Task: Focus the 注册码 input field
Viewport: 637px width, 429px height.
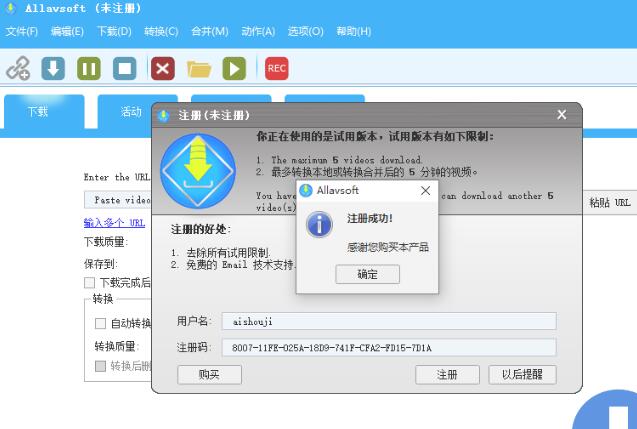Action: coord(389,348)
